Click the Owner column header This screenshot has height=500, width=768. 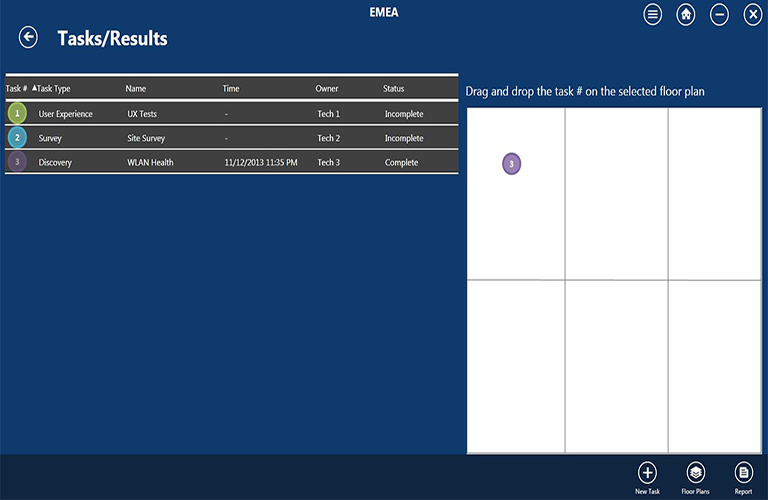[x=327, y=89]
